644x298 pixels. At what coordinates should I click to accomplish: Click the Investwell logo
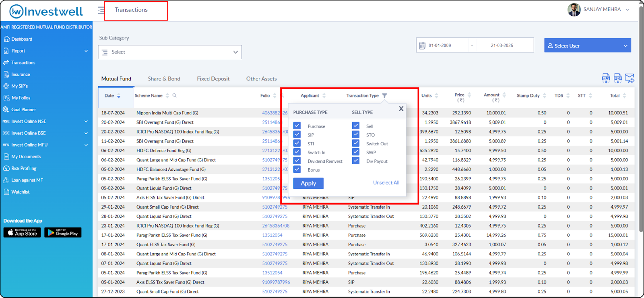tap(46, 11)
